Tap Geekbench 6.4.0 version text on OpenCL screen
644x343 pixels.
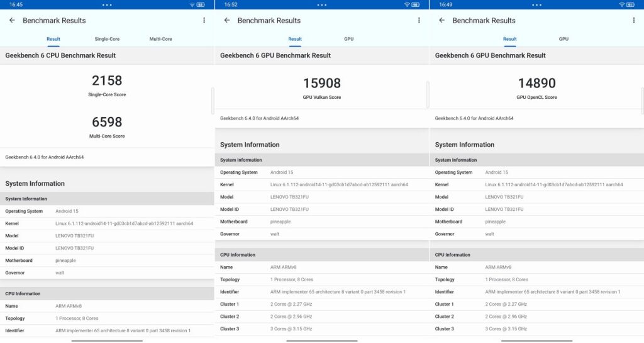pos(474,118)
